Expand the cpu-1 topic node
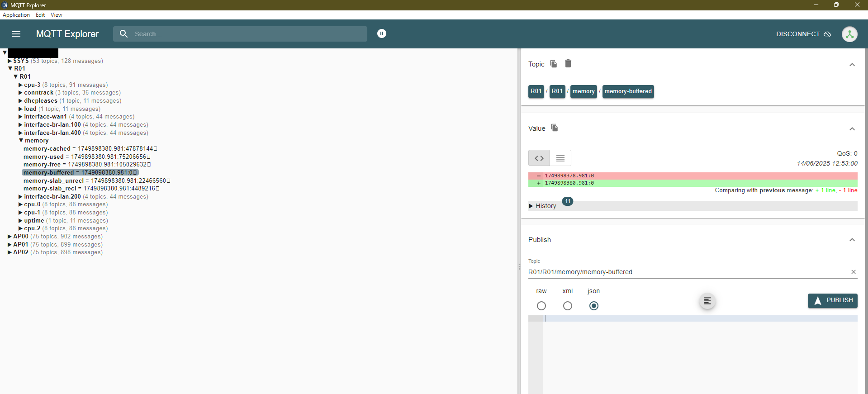The width and height of the screenshot is (868, 394). pos(20,213)
